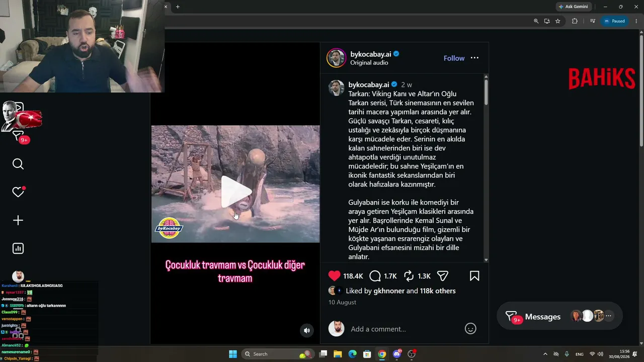Image resolution: width=644 pixels, height=362 pixels.
Task: Open comments with the speech bubble icon
Action: tap(375, 276)
